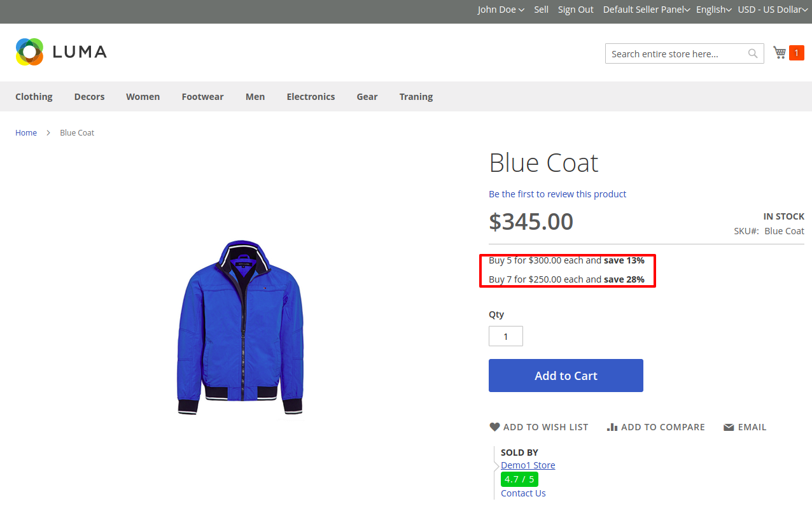Go to the Footwear category
Image resolution: width=812 pixels, height=506 pixels.
pyautogui.click(x=202, y=97)
